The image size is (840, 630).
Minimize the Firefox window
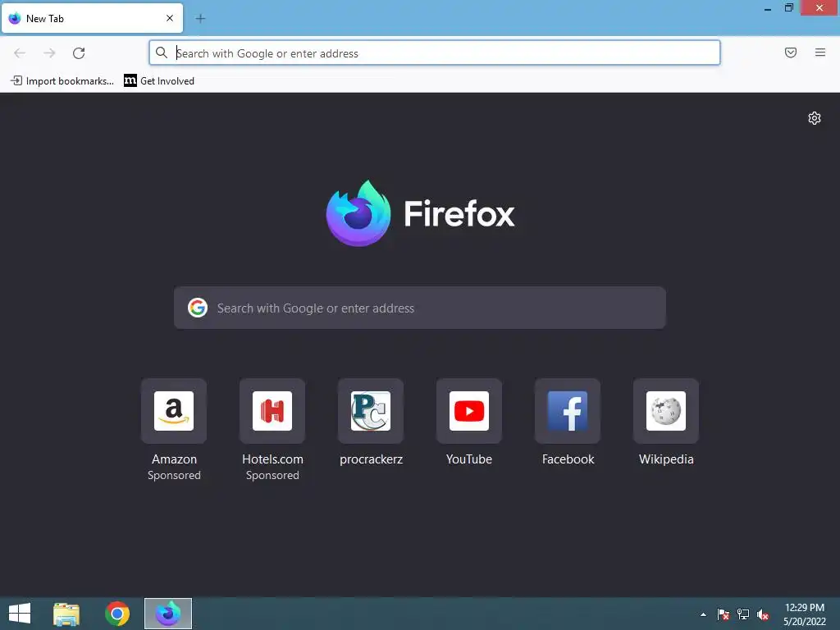click(x=768, y=8)
